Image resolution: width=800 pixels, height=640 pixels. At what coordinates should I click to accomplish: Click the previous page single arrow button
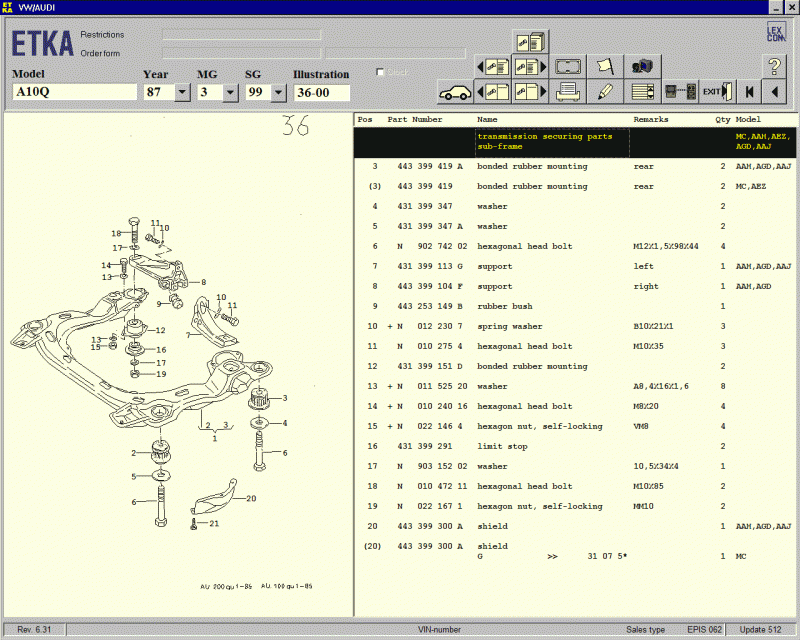pyautogui.click(x=773, y=92)
